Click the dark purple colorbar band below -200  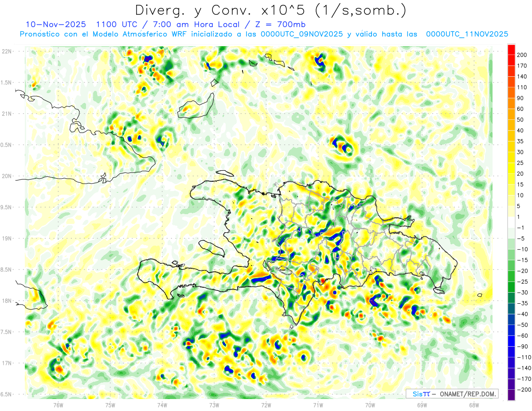(511, 395)
